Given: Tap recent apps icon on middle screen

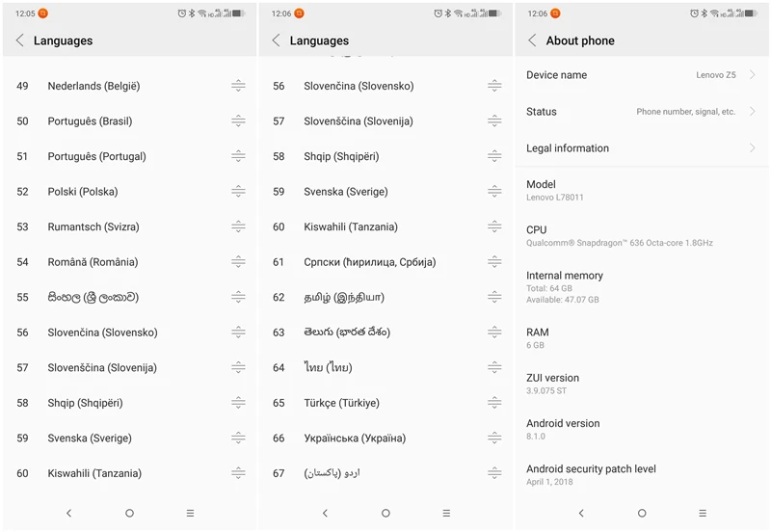Looking at the screenshot, I should 446,513.
